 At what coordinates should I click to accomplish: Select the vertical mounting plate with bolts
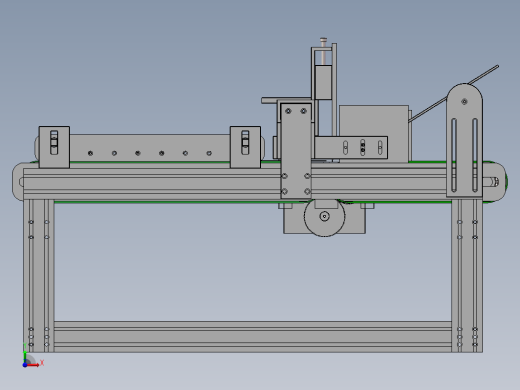296,151
